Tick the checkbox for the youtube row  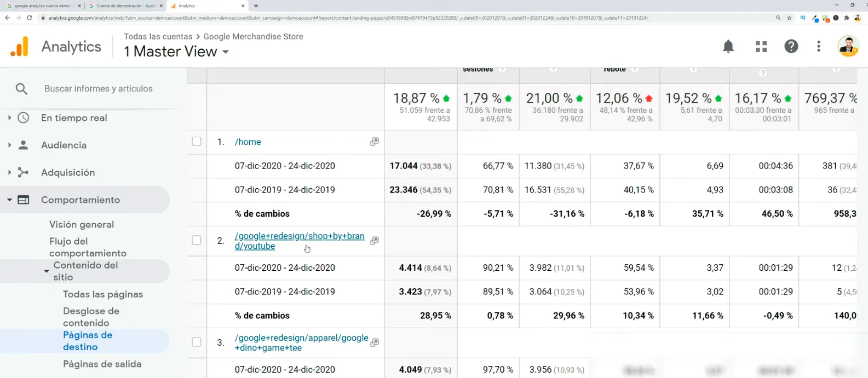[197, 240]
